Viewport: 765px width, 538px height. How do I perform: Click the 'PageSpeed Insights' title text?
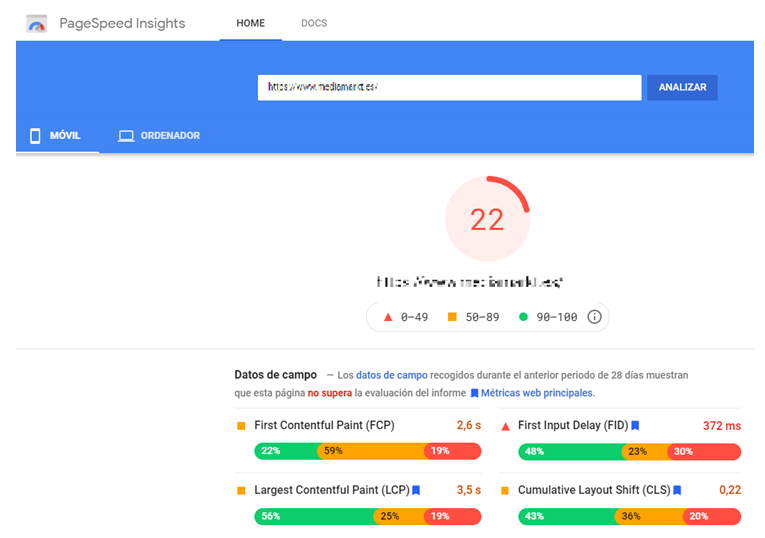(x=122, y=23)
